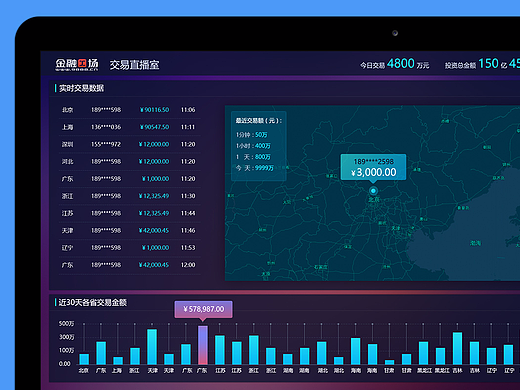
Task: Click the 1分钟:50万 entry in the map panel
Action: coord(252,135)
